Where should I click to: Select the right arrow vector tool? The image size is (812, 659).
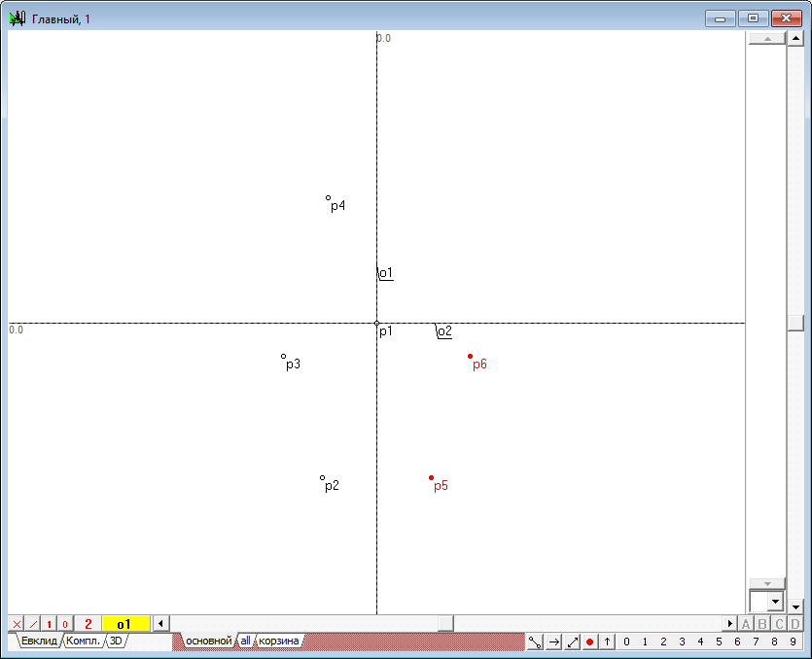point(553,642)
